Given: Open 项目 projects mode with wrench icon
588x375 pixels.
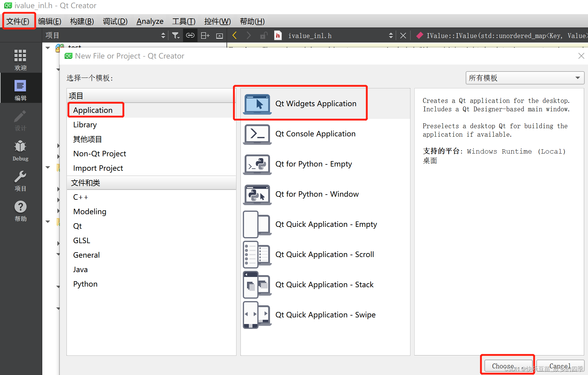Looking at the screenshot, I should tap(21, 180).
